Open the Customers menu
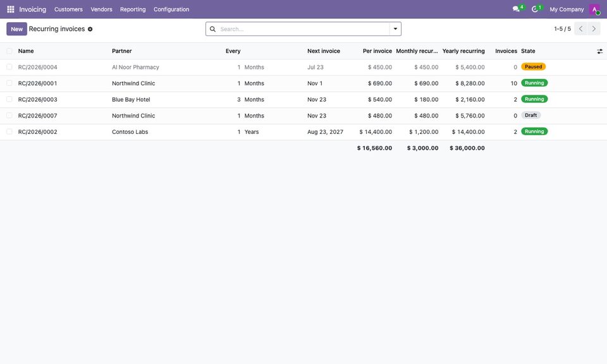 (x=68, y=9)
